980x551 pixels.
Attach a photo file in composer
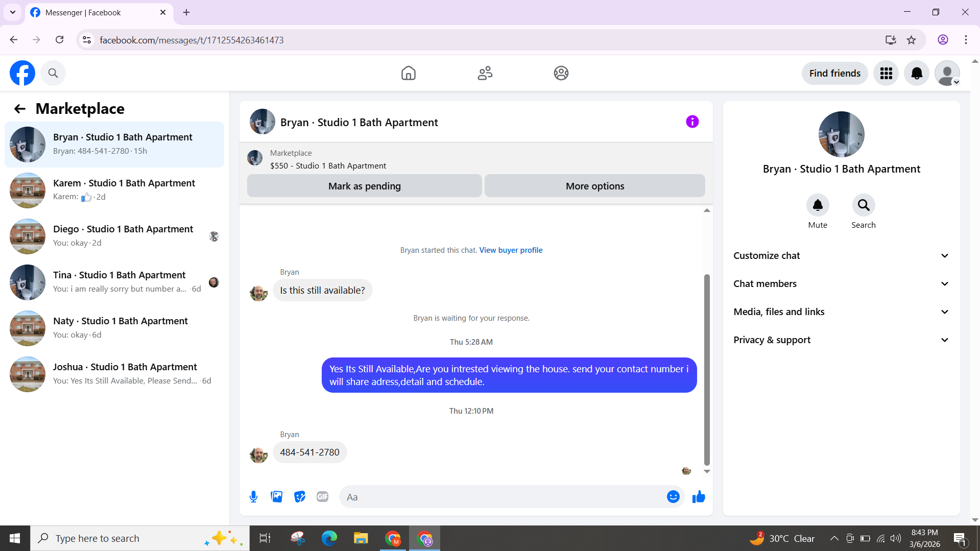tap(276, 497)
